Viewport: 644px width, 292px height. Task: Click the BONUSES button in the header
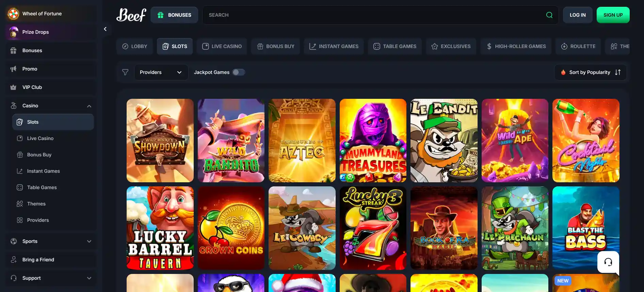[x=174, y=15]
